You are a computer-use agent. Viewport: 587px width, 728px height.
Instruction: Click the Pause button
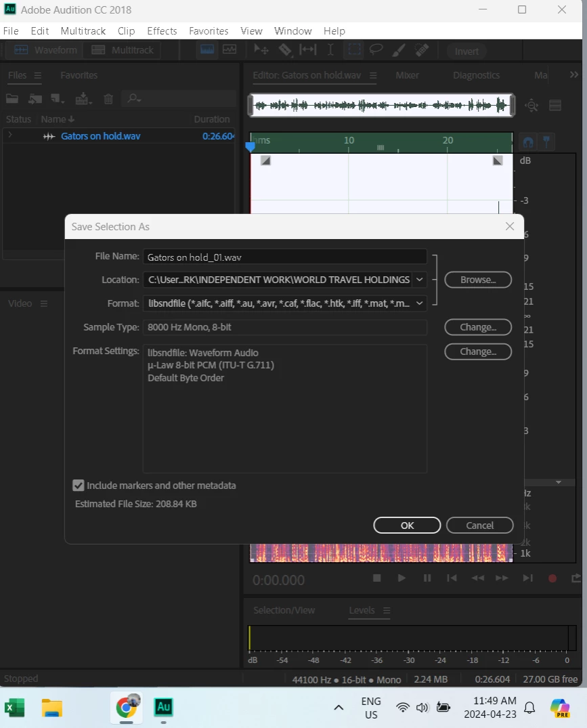click(x=427, y=578)
